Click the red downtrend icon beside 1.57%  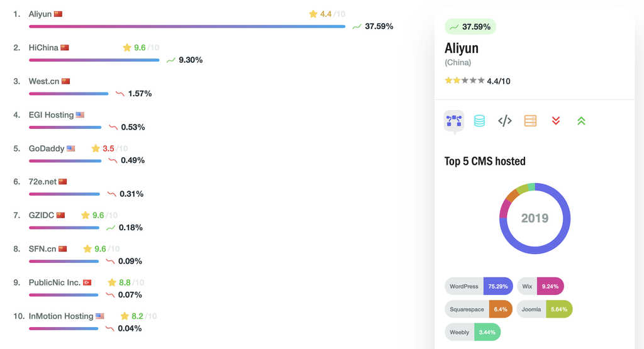(x=120, y=94)
